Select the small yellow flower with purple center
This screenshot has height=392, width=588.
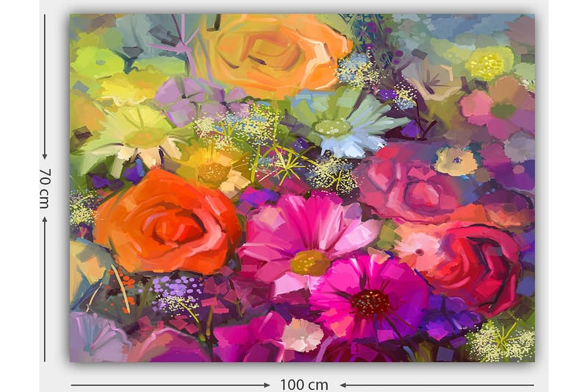coord(456,160)
